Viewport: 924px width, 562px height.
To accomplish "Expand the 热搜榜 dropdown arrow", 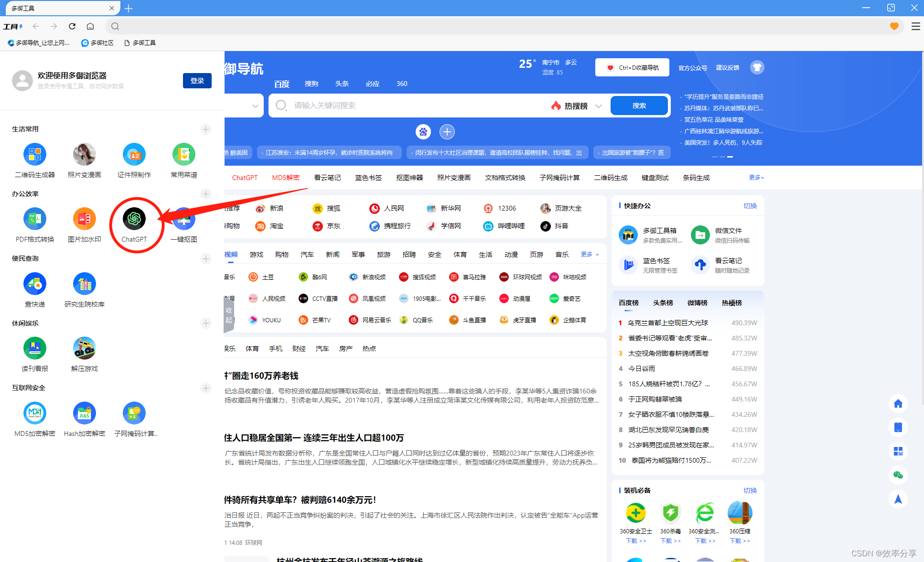I will [599, 106].
